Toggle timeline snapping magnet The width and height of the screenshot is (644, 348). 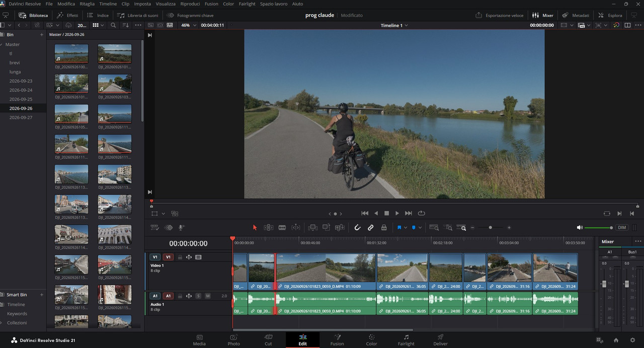tap(357, 228)
